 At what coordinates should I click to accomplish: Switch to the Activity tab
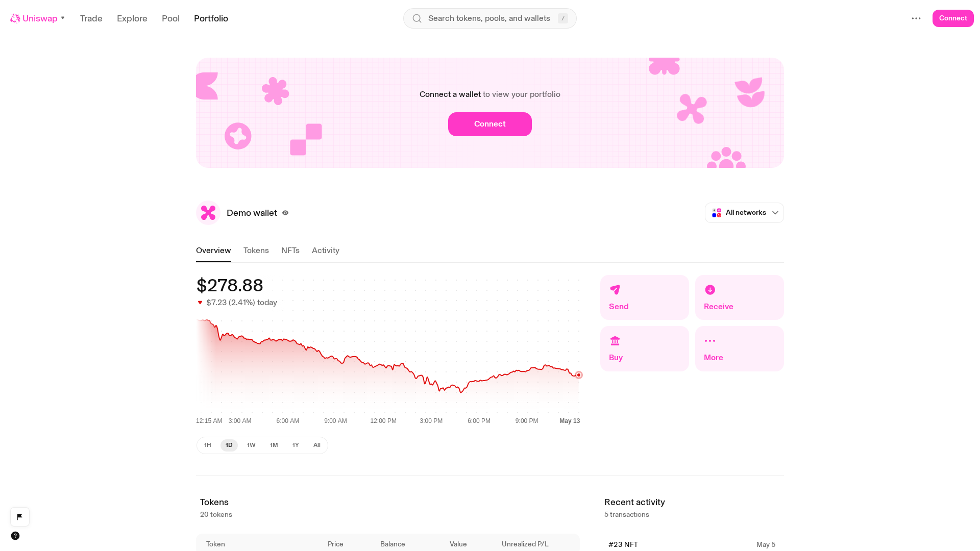pyautogui.click(x=326, y=251)
